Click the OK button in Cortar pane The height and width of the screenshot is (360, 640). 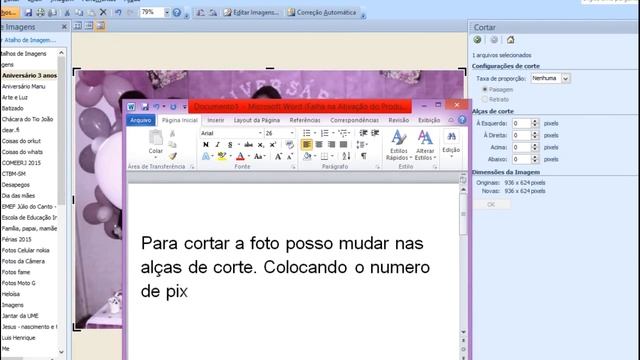[x=491, y=204]
